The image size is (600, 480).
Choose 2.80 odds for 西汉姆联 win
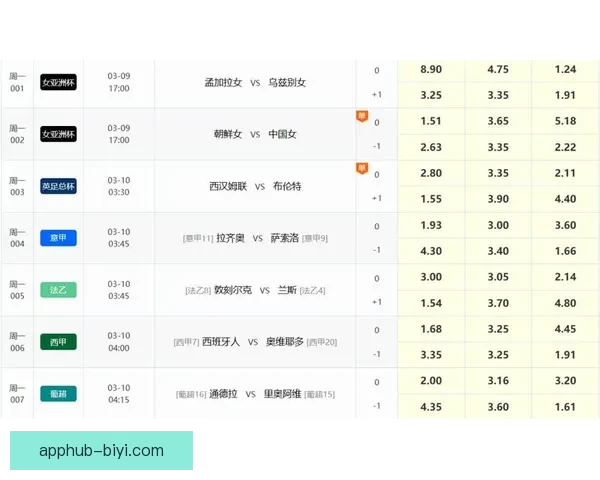point(431,173)
